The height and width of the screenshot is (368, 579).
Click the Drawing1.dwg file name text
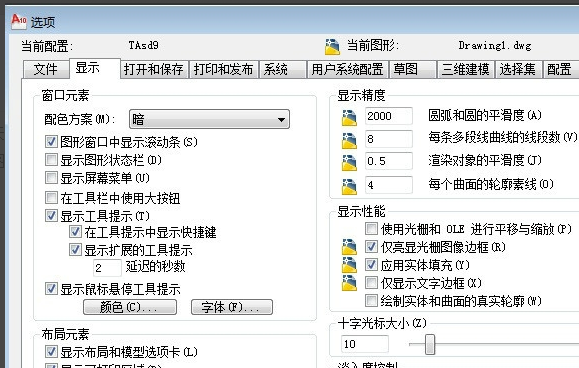(495, 46)
